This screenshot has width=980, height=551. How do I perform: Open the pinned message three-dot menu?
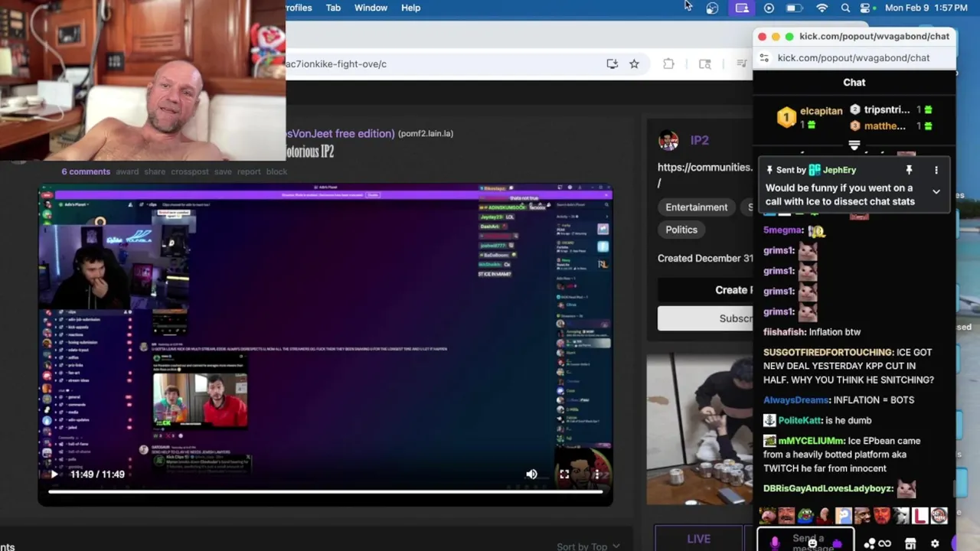pyautogui.click(x=936, y=170)
